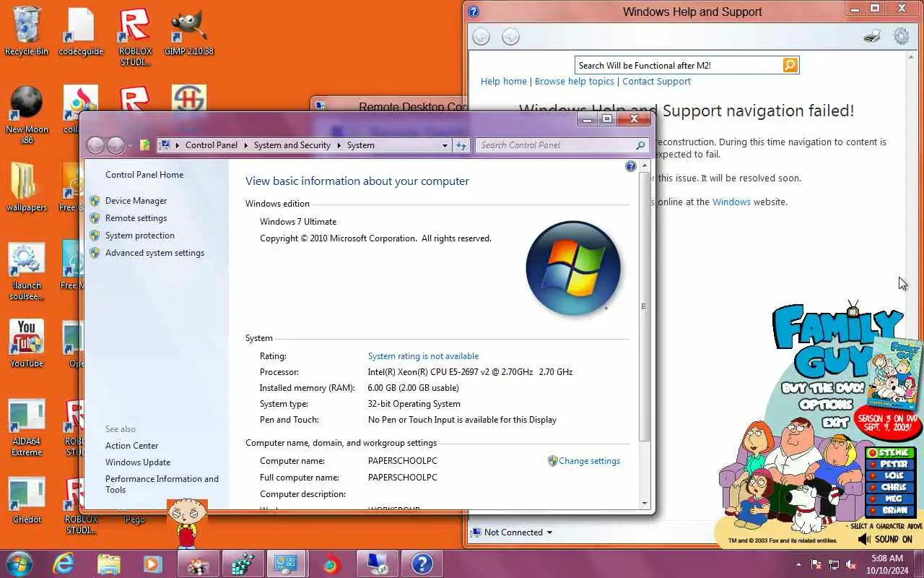
Task: Go back in Help and Support window
Action: point(481,36)
